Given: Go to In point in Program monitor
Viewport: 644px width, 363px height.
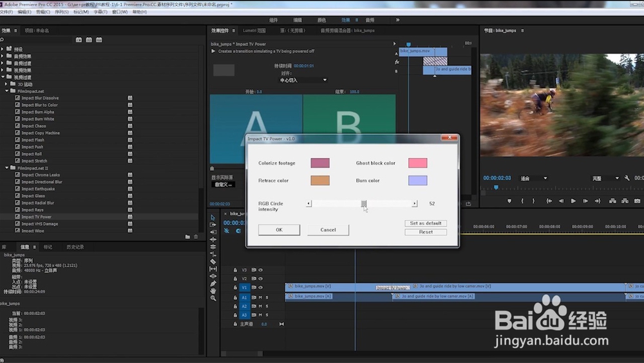Looking at the screenshot, I should [549, 201].
